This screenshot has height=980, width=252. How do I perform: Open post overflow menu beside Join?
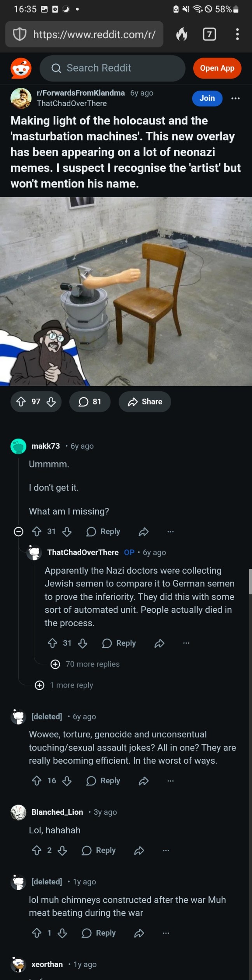pos(235,98)
